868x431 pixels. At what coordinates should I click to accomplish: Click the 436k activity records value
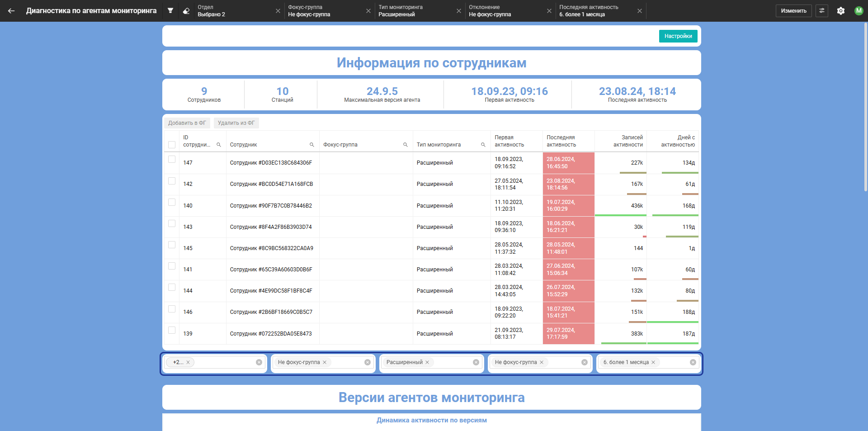[x=637, y=206]
